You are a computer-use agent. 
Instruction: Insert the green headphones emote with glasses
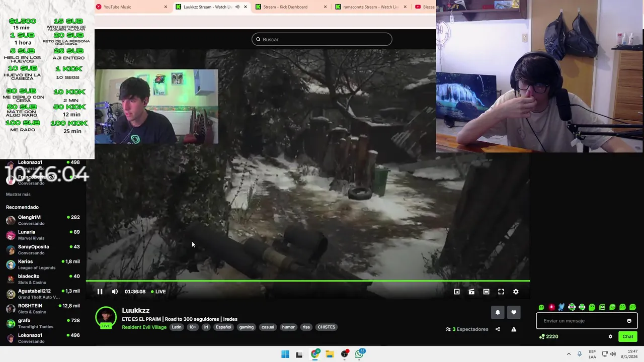[572, 307]
